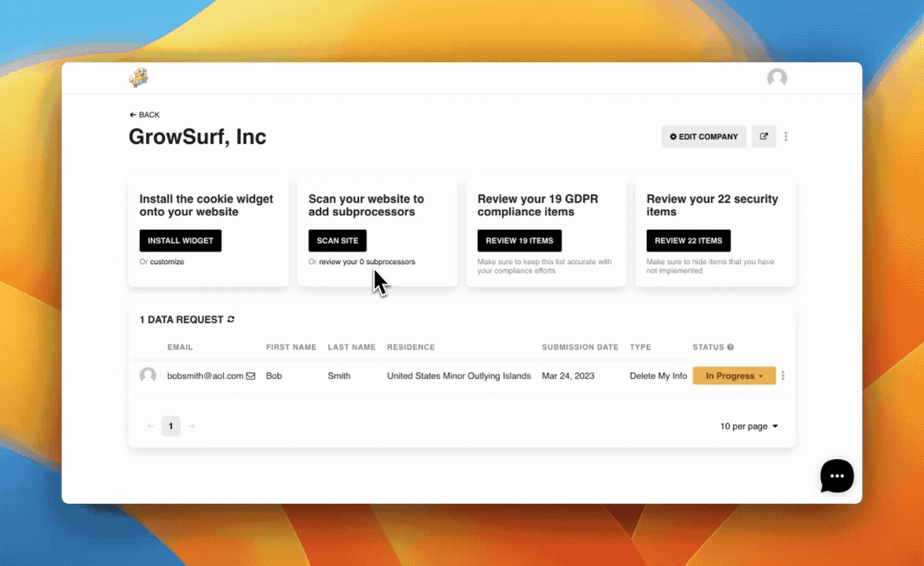Open the 10 per page dropdown
This screenshot has height=566, width=924.
749,426
